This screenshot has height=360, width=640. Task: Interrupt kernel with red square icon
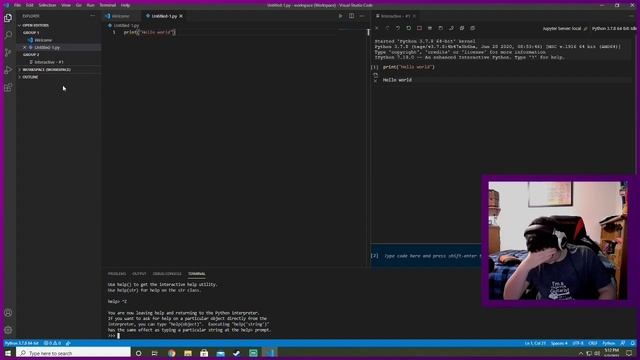[419, 28]
